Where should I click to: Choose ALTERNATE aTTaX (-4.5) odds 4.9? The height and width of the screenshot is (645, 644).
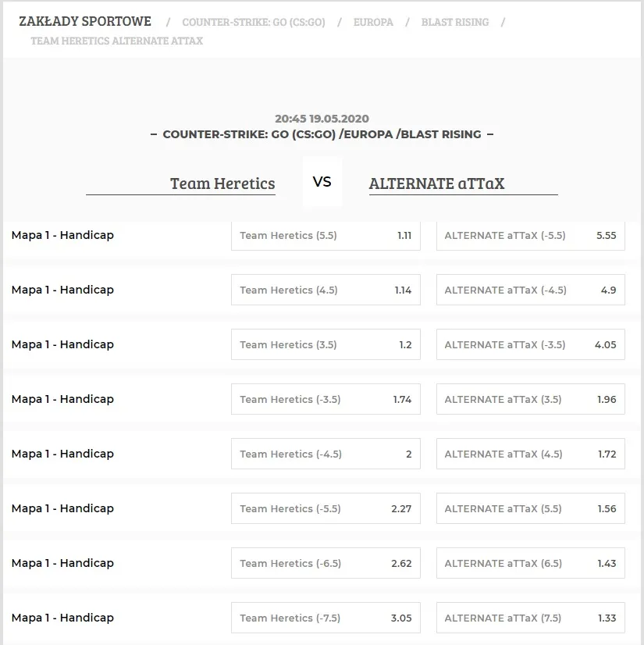[x=530, y=290]
